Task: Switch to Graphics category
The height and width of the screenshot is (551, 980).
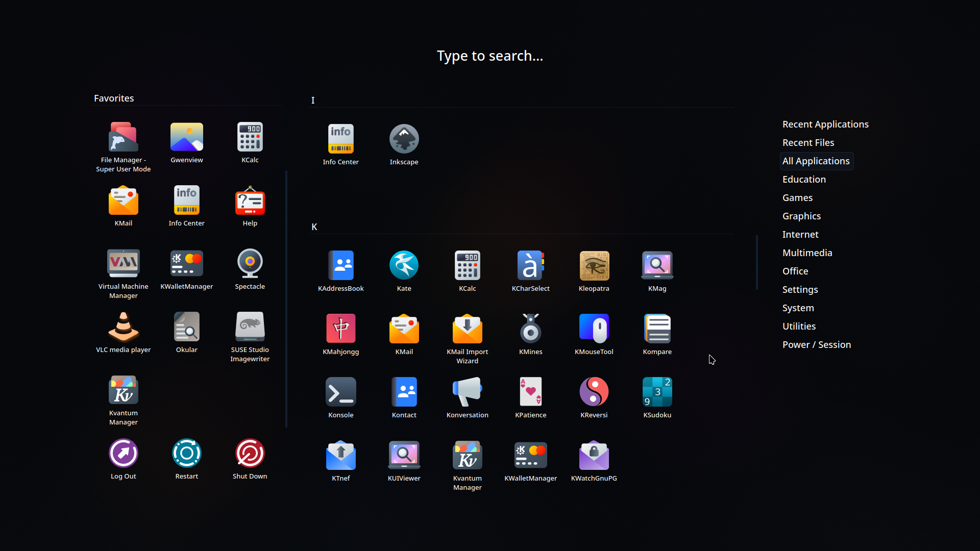Action: coord(801,216)
